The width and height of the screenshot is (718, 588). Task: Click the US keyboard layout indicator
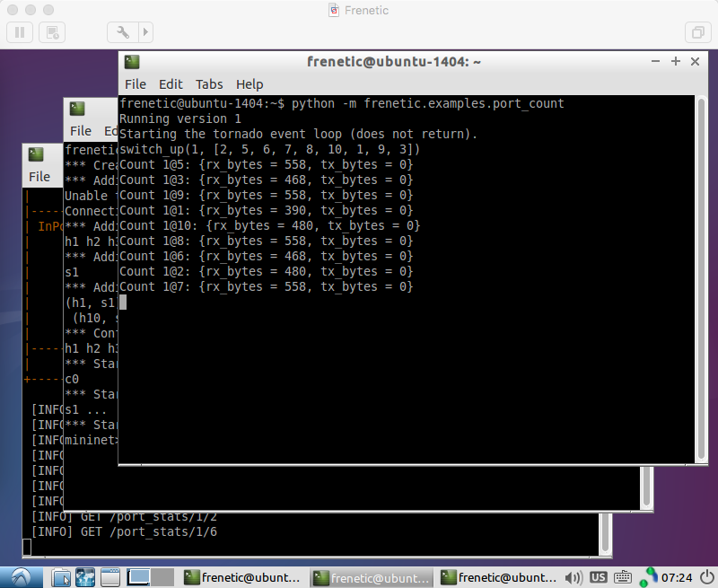pyautogui.click(x=599, y=577)
